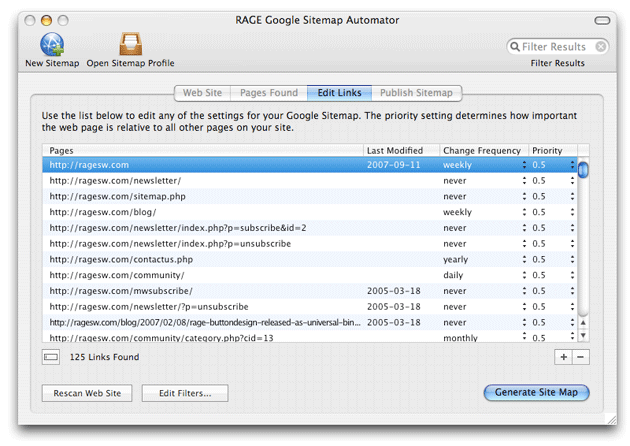The height and width of the screenshot is (446, 630).
Task: Select the http://ragesw.com/community/ row
Action: 309,275
